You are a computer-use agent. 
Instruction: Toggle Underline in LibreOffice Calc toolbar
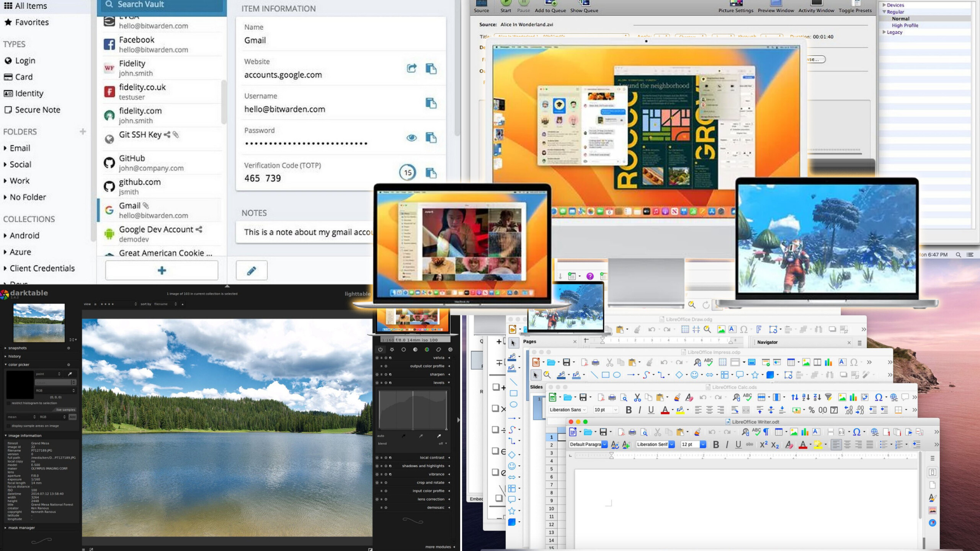point(651,410)
